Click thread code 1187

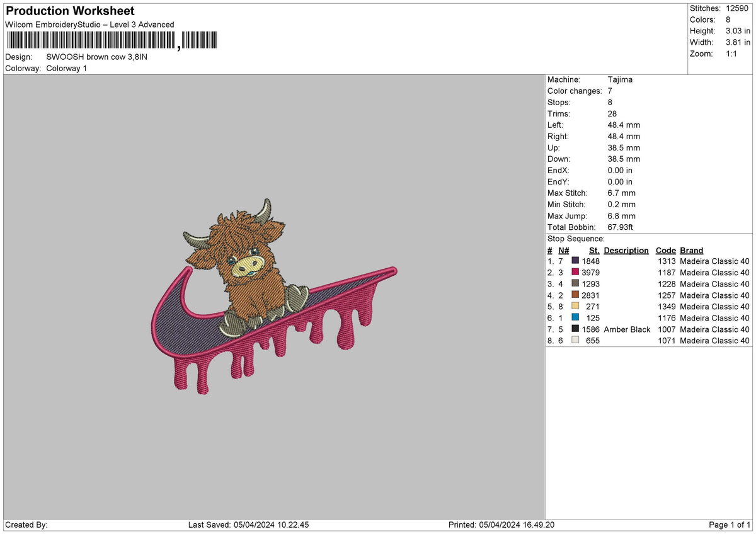tap(667, 273)
